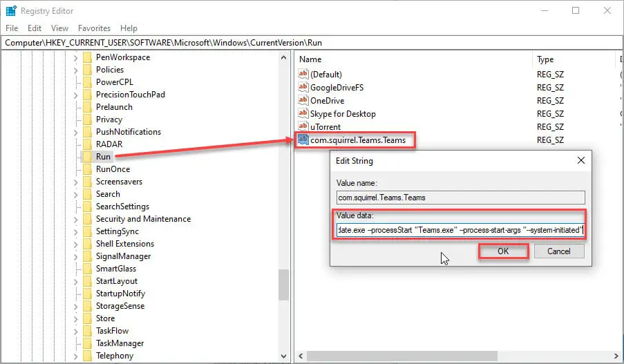This screenshot has height=364, width=624.
Task: Select the StartLayout key
Action: point(117,281)
